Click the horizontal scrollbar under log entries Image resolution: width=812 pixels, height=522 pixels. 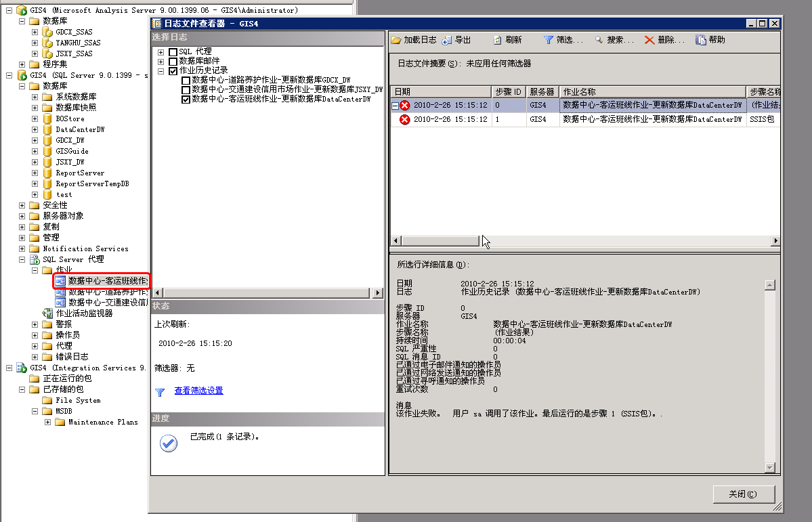pyautogui.click(x=440, y=240)
